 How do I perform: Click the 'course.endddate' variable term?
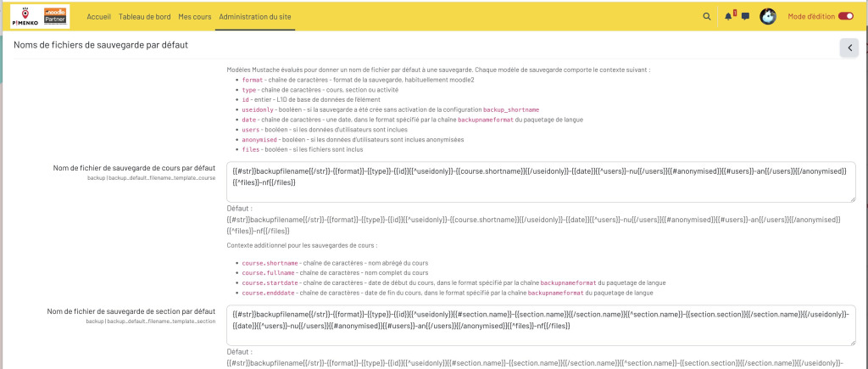pos(269,293)
